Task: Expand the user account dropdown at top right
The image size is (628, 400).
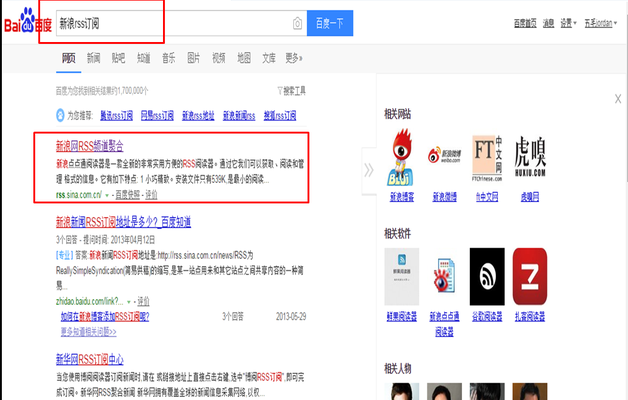Action: [x=601, y=23]
